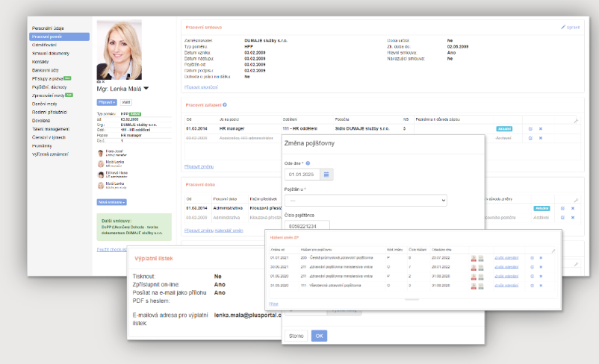Edit the HR manager 01.03.2014 row
Screen dimensions: 599x364
(530, 129)
